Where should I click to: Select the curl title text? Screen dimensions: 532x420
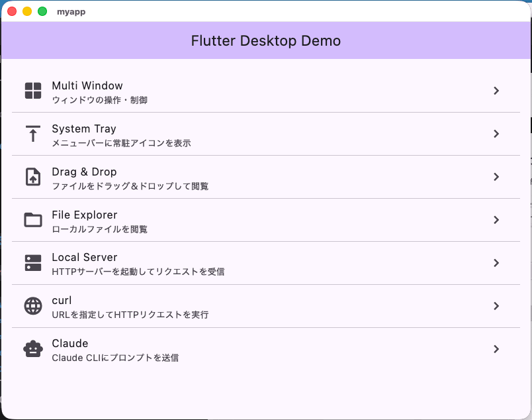pos(62,300)
